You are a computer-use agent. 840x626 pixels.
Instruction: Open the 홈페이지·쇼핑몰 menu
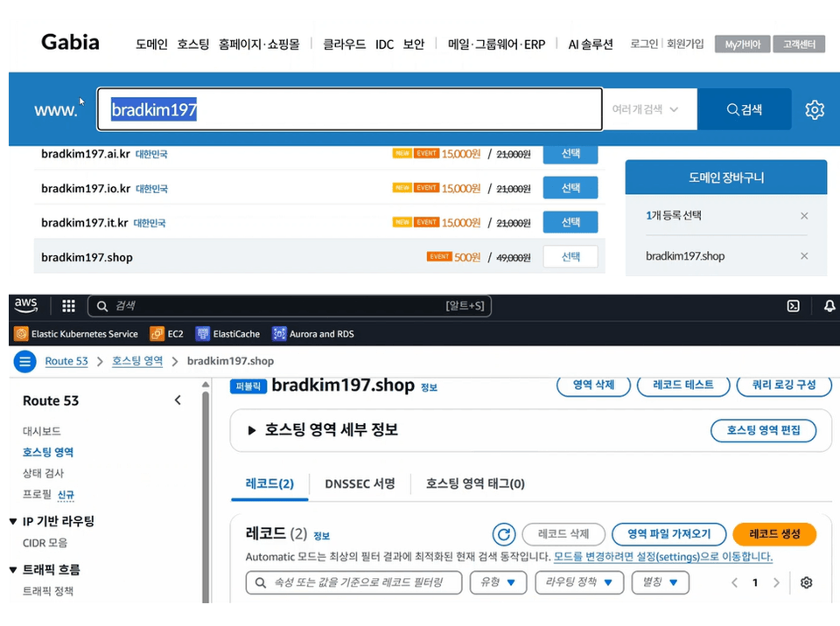point(259,45)
